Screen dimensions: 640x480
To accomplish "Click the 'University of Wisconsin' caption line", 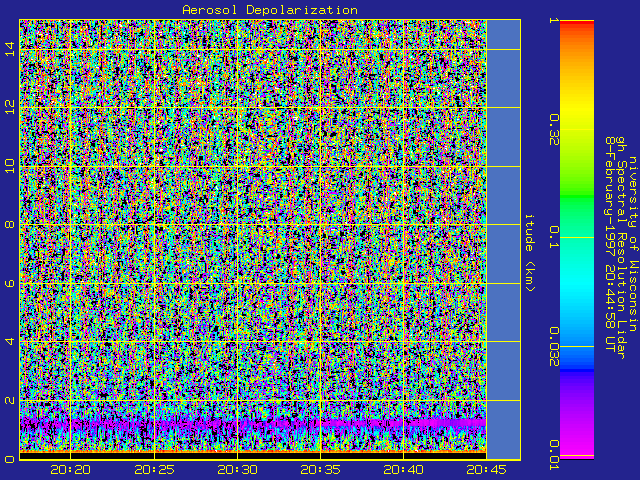I will click(632, 244).
